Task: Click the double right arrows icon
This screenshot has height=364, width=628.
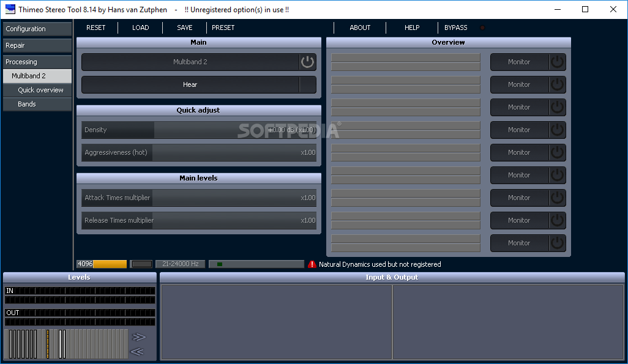Action: pos(138,336)
